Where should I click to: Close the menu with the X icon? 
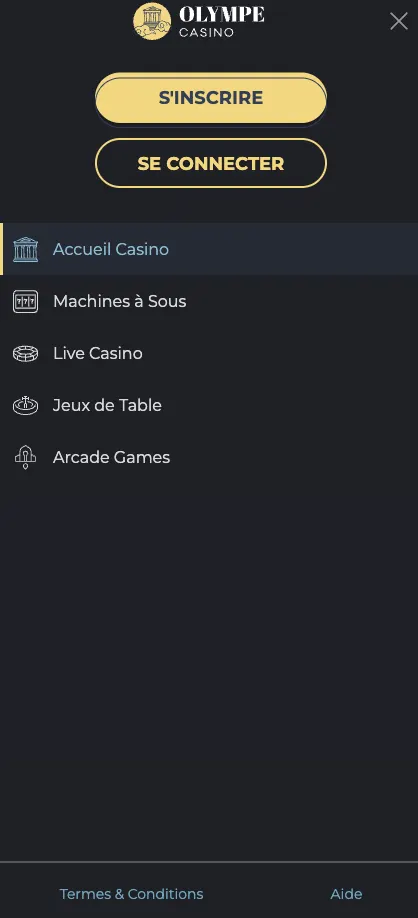(x=399, y=22)
